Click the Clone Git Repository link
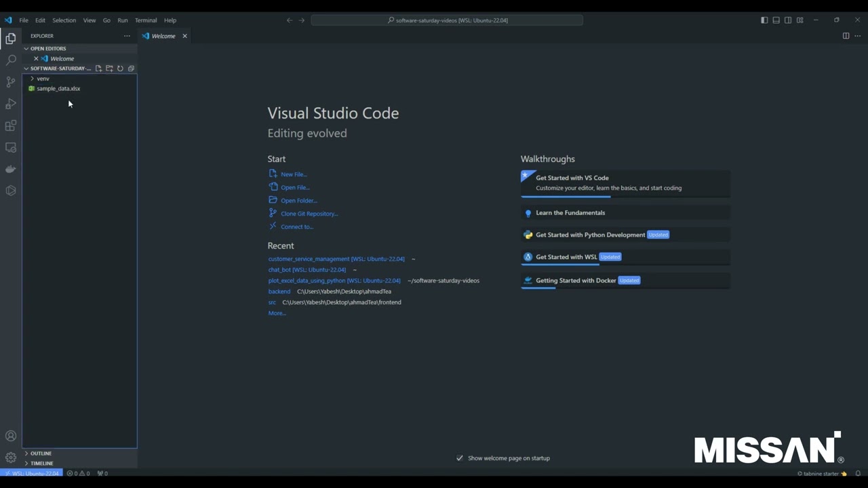Viewport: 868px width, 488px height. [x=309, y=213]
